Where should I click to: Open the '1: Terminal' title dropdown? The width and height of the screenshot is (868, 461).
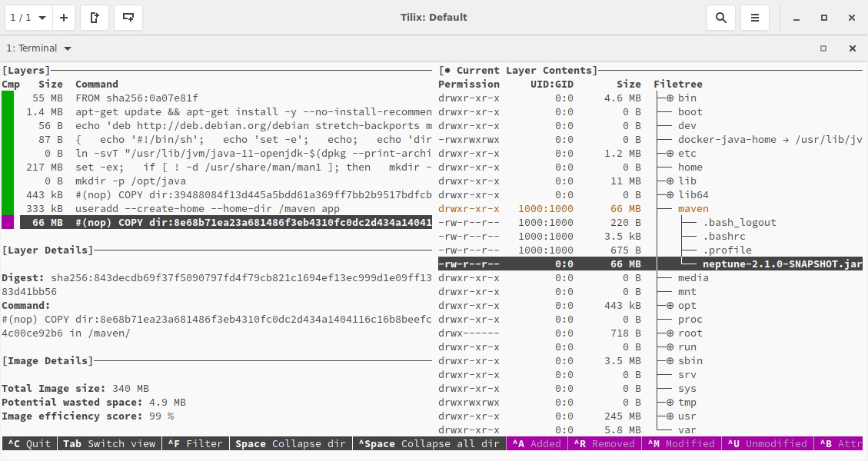pos(39,48)
